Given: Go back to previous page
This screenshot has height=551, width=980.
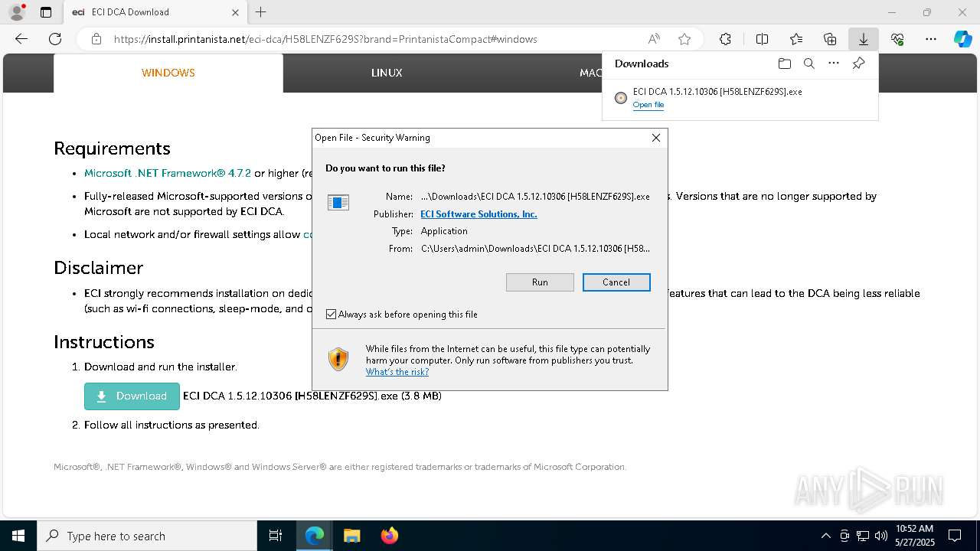Looking at the screenshot, I should click(x=21, y=39).
